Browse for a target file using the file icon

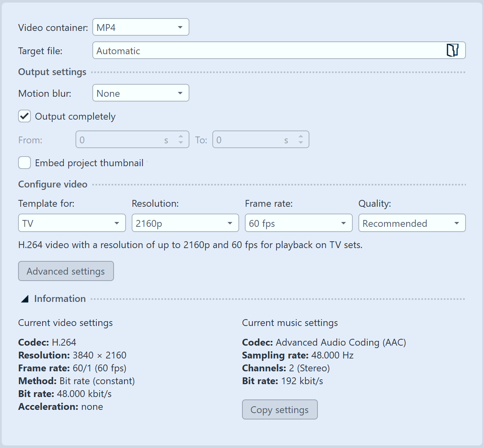pyautogui.click(x=453, y=50)
